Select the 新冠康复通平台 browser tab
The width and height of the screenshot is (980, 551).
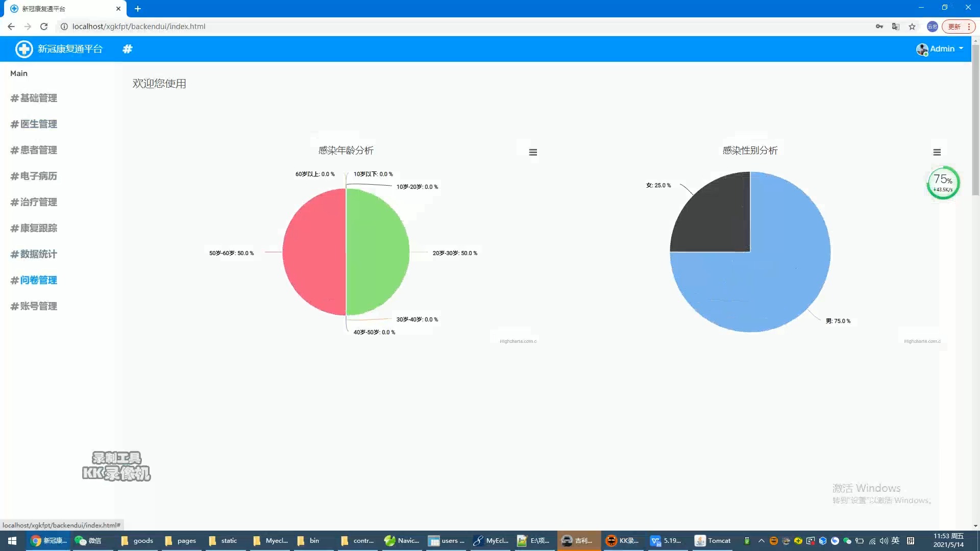tap(65, 9)
